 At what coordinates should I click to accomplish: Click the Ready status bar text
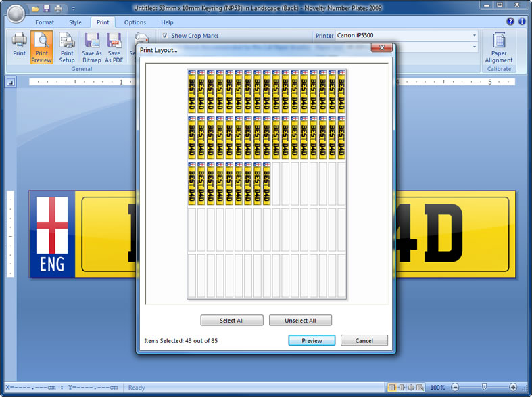pyautogui.click(x=137, y=387)
